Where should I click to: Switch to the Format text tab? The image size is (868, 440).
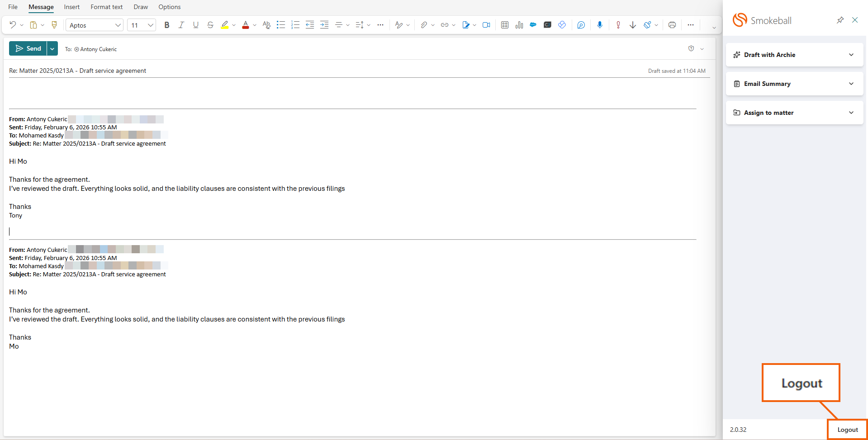[106, 7]
